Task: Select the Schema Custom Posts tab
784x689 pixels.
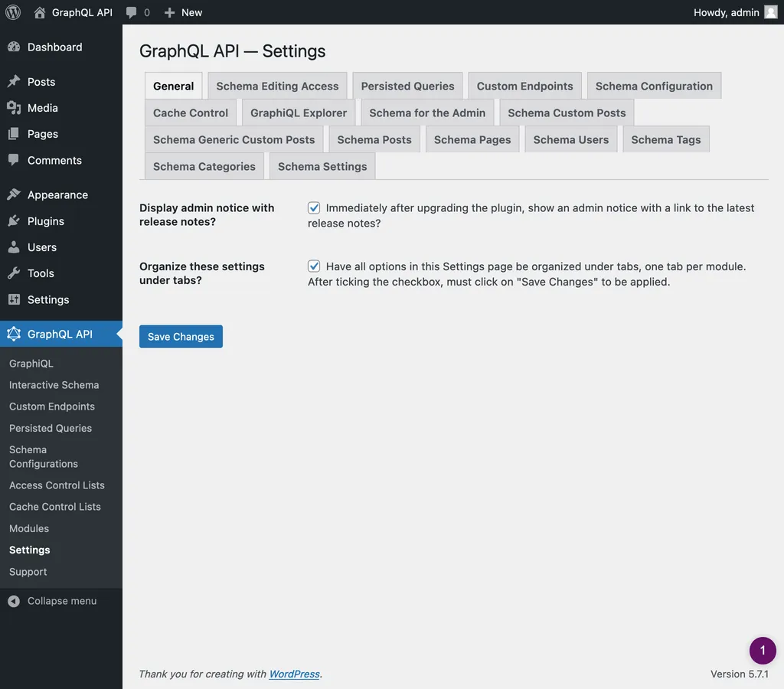Action: (x=567, y=113)
